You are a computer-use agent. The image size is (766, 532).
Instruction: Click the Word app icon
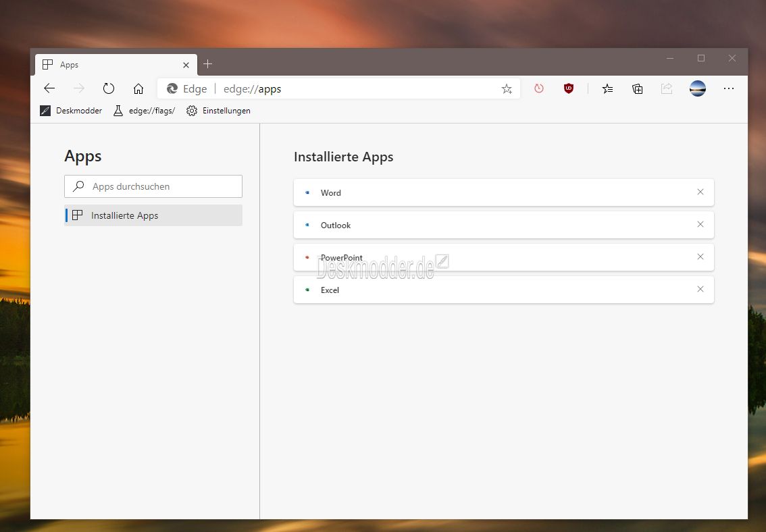pyautogui.click(x=307, y=192)
